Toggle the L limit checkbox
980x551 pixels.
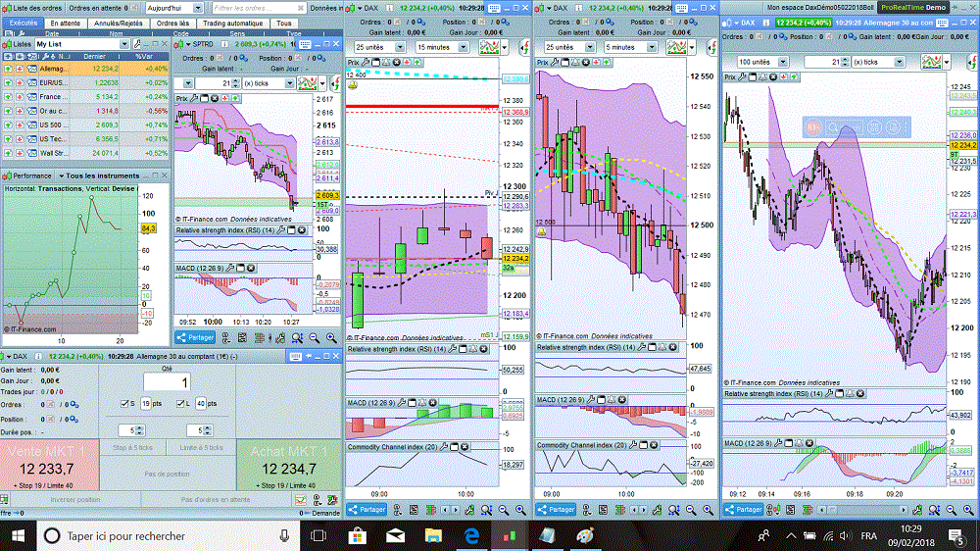click(180, 404)
